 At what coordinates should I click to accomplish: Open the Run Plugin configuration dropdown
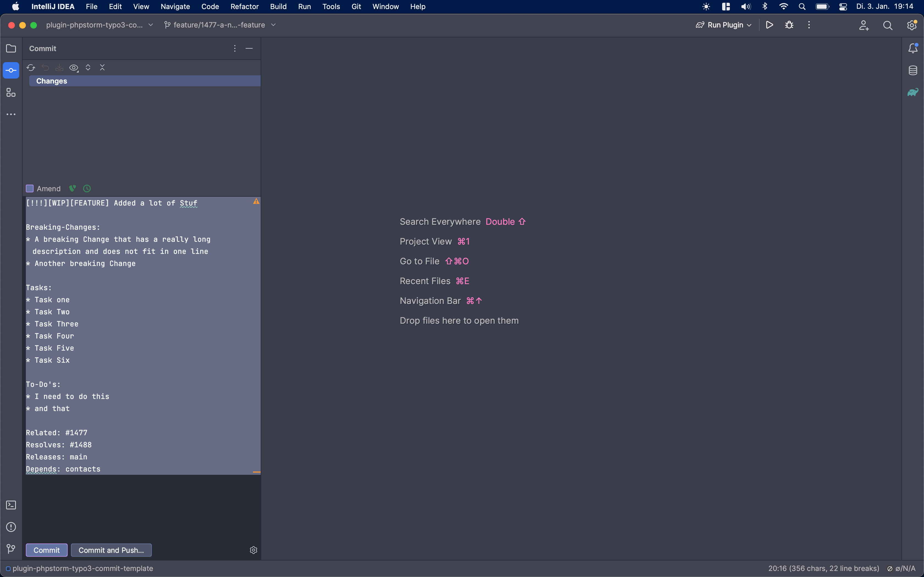point(724,25)
